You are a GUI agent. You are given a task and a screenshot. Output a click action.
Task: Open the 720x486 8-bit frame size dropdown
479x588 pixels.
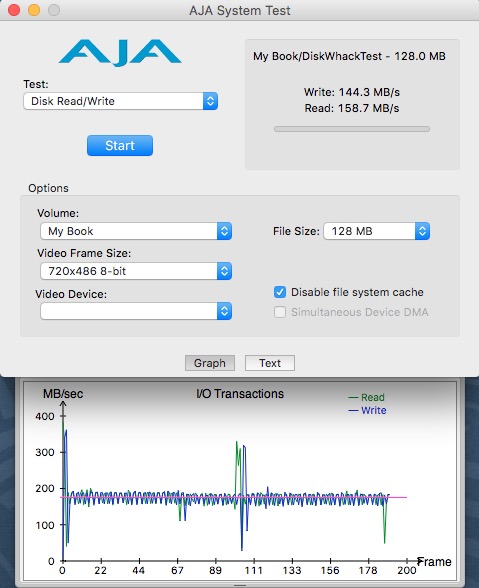136,271
